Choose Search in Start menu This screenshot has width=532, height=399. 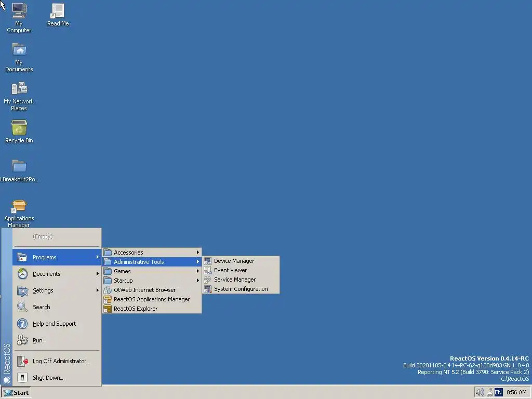(x=57, y=307)
